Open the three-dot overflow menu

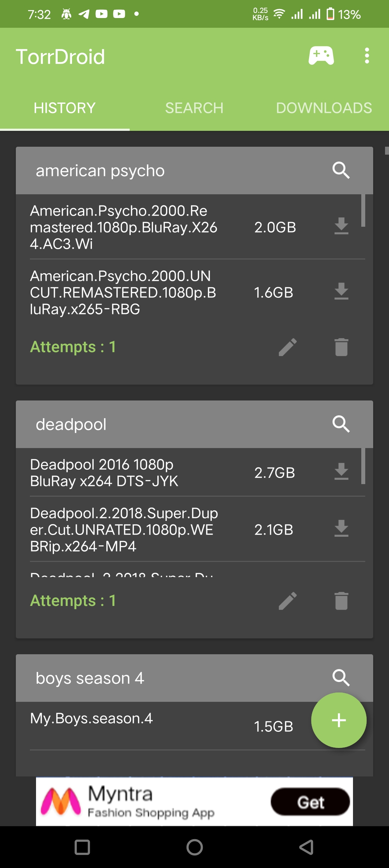pos(367,56)
